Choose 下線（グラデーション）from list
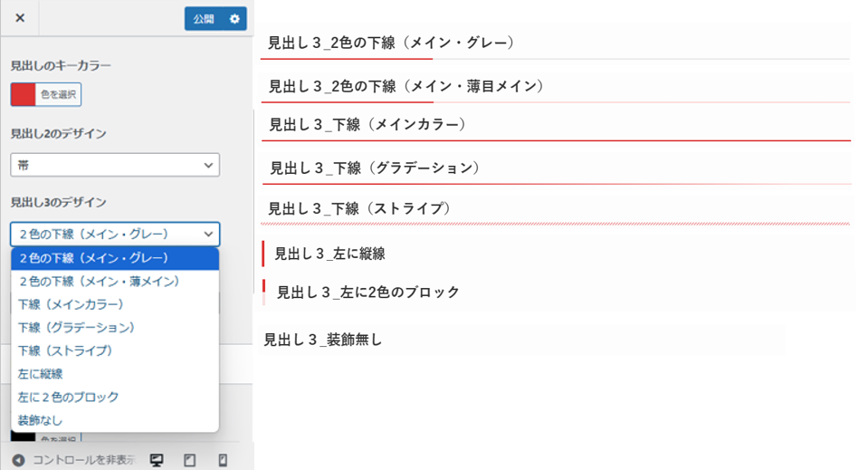Viewport: 868px width, 470px height. pyautogui.click(x=115, y=328)
